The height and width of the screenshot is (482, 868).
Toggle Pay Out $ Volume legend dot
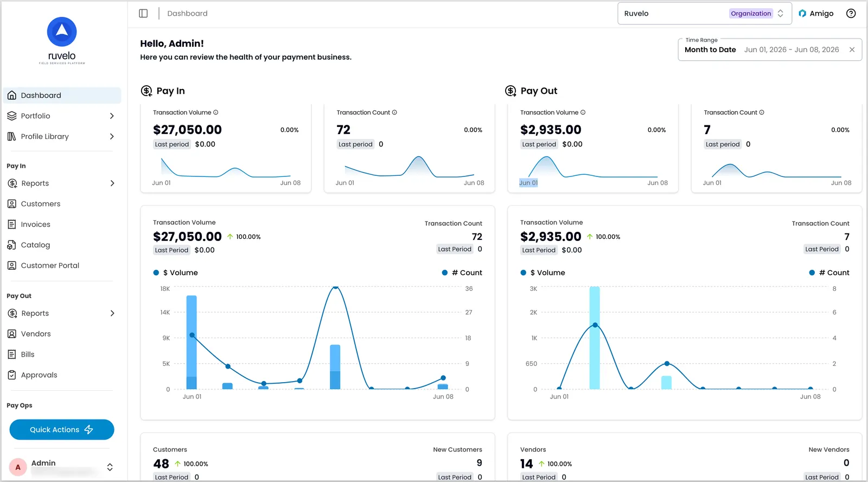coord(524,273)
